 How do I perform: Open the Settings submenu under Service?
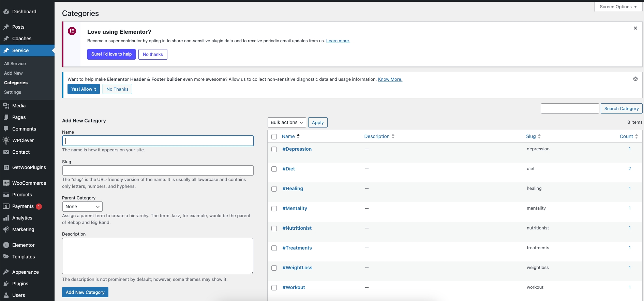coord(13,92)
